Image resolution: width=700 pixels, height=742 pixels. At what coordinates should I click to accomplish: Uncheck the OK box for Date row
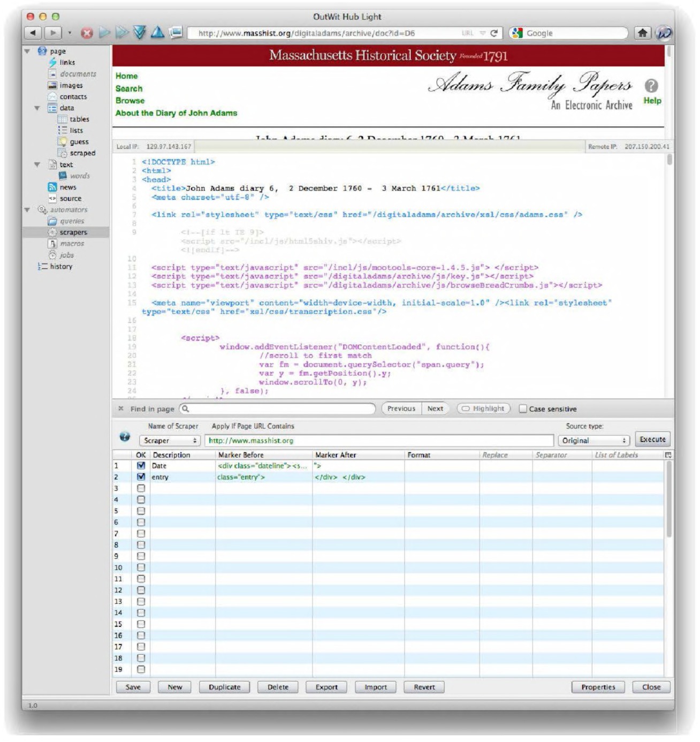[141, 466]
